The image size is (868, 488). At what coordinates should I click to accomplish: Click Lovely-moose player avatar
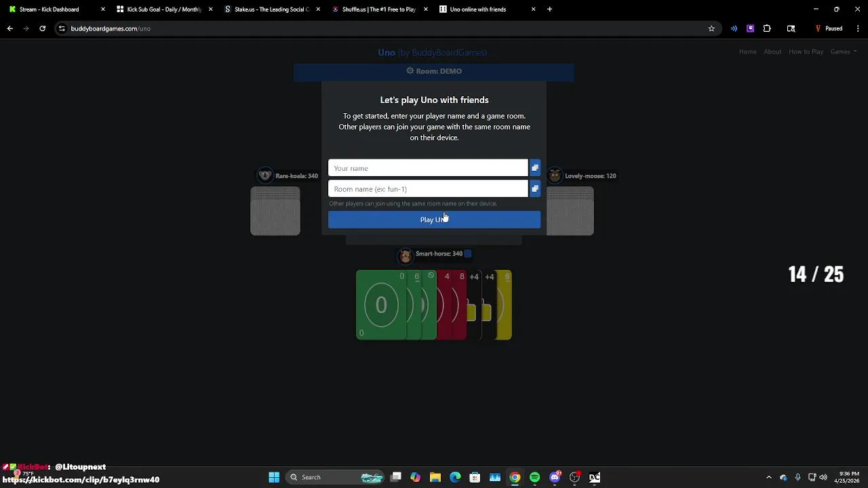pyautogui.click(x=555, y=176)
